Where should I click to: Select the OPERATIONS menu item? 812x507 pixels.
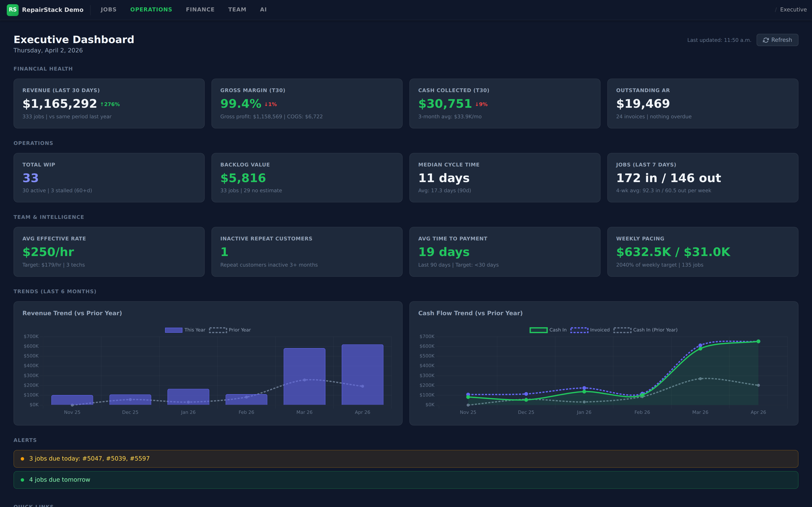coord(151,9)
